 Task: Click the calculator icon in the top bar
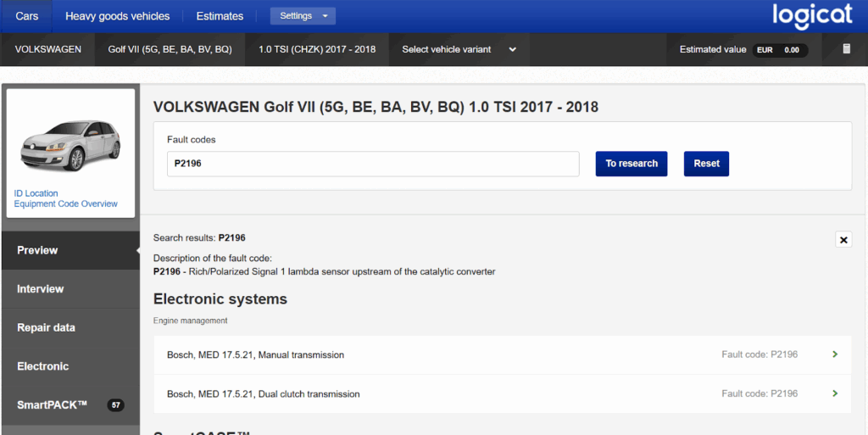[x=846, y=49]
